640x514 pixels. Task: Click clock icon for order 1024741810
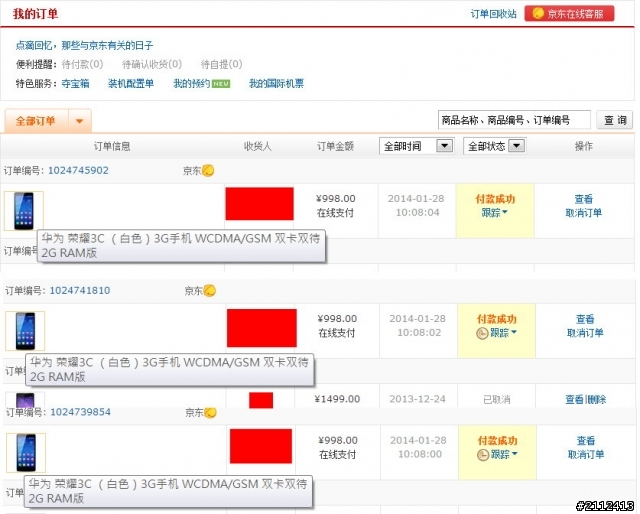(x=482, y=333)
